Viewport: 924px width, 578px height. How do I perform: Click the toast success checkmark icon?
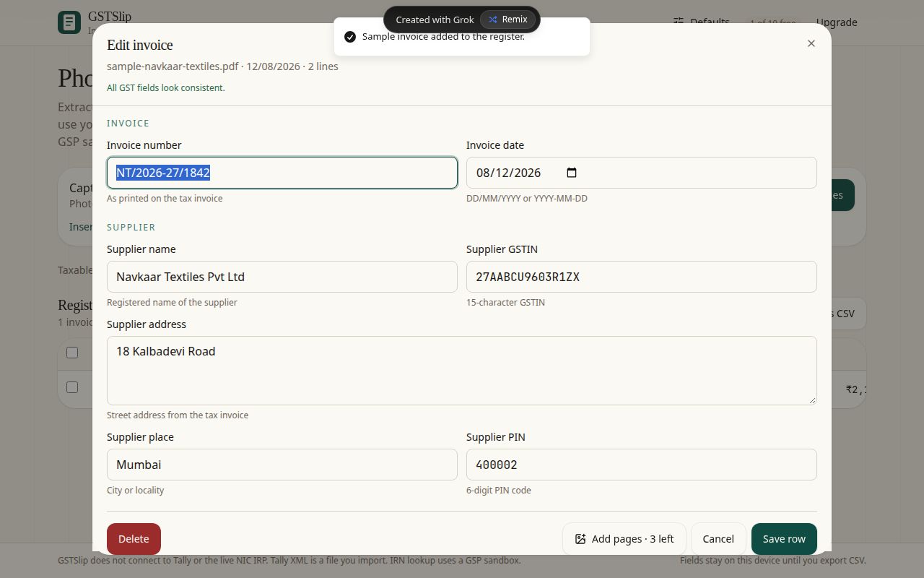coord(350,37)
